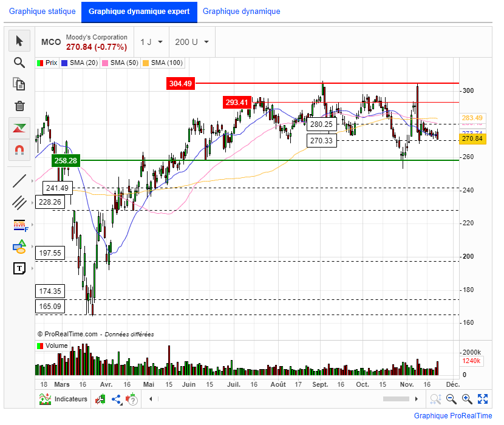504x425 pixels.
Task: Click the share icon
Action: click(117, 399)
